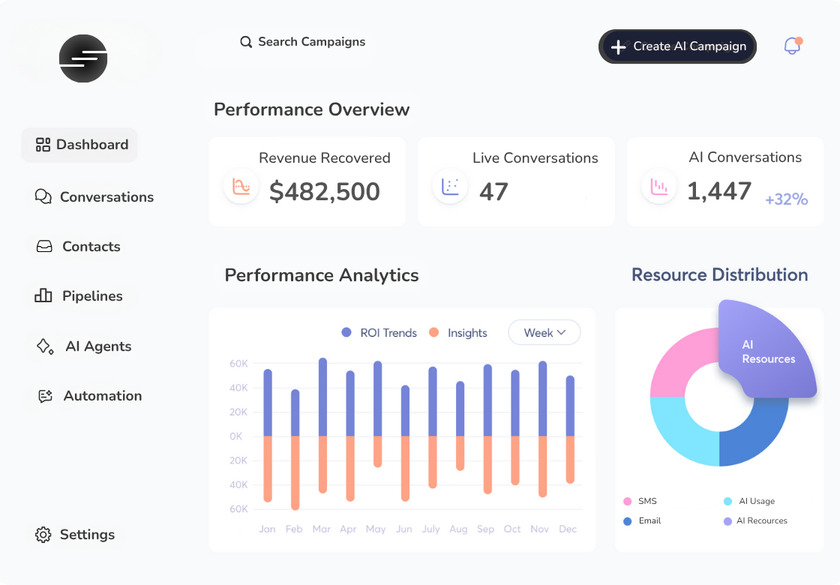
Task: Go to Conversations in sidebar
Action: (x=94, y=197)
